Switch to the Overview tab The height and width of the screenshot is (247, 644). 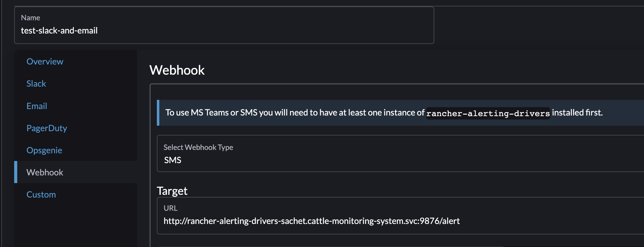[45, 61]
